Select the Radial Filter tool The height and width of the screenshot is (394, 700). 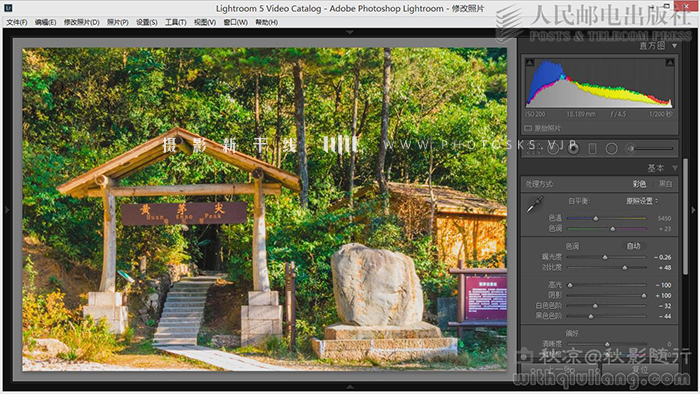click(612, 149)
